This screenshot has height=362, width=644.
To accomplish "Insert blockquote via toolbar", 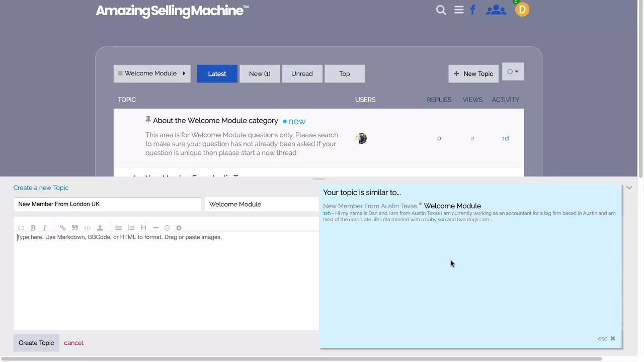I will (75, 228).
